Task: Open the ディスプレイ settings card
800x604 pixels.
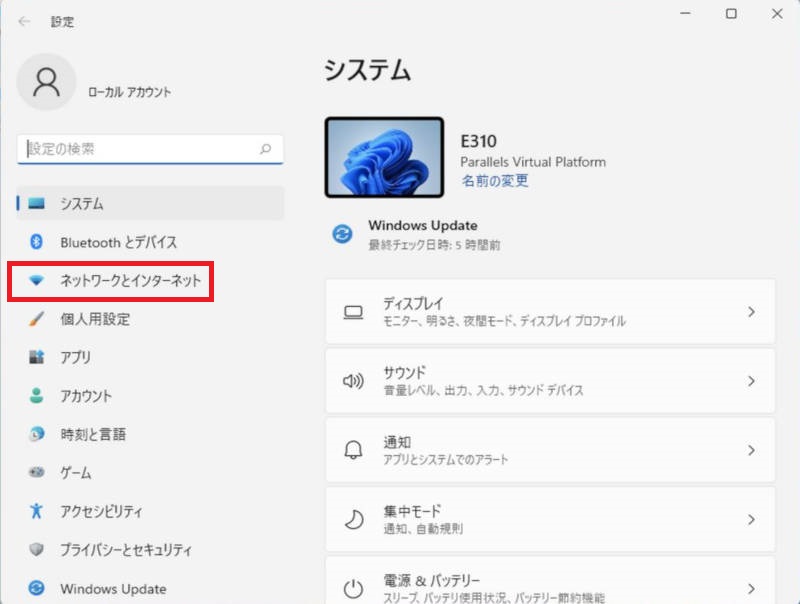Action: [x=550, y=312]
